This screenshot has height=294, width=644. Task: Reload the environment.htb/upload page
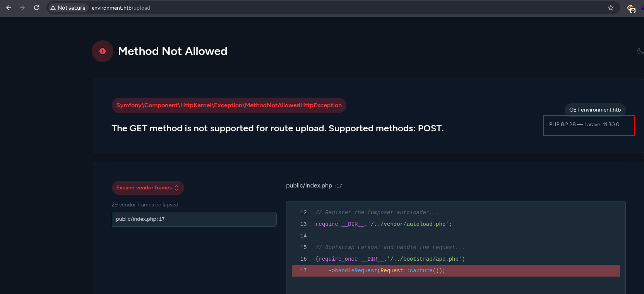point(36,8)
